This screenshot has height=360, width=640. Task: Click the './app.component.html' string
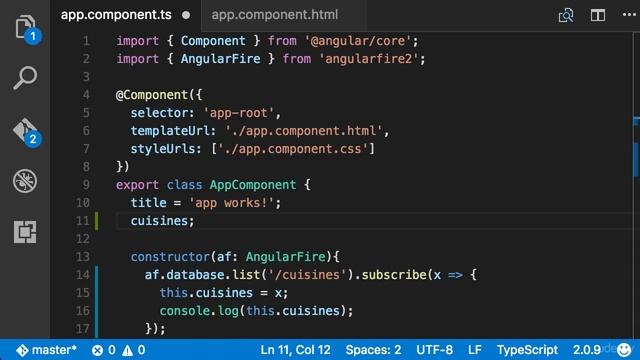pos(304,131)
